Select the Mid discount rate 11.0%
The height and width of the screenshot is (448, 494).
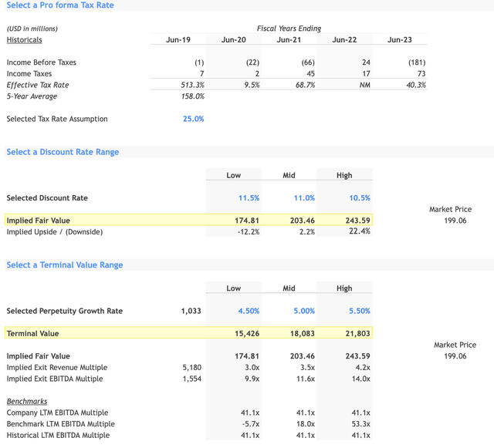303,198
